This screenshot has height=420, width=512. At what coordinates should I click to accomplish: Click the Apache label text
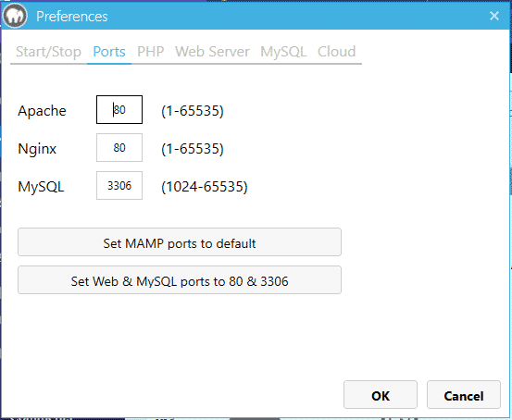tap(42, 111)
